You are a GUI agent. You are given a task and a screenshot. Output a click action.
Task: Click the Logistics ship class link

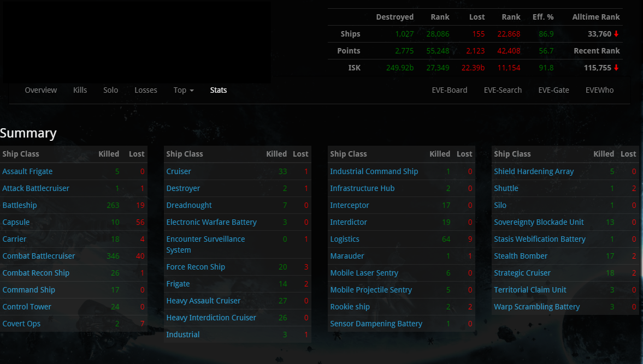pos(345,239)
